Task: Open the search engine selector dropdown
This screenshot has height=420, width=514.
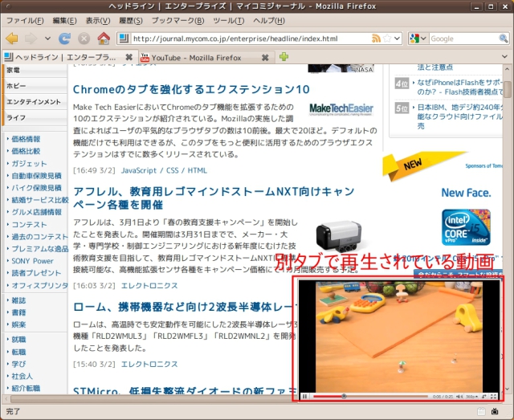Action: click(418, 39)
